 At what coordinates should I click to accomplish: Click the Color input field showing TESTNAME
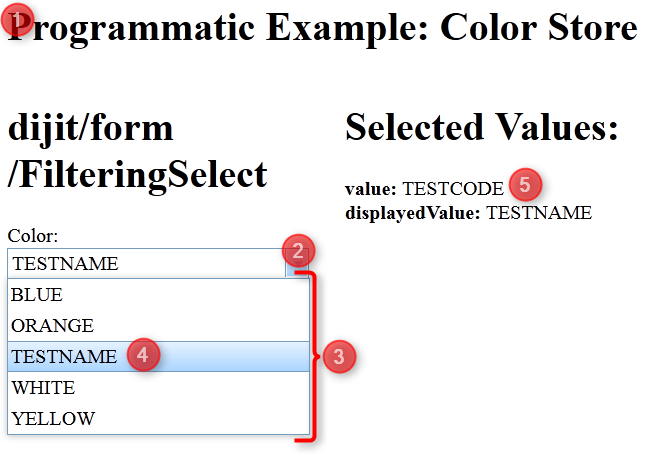[147, 264]
